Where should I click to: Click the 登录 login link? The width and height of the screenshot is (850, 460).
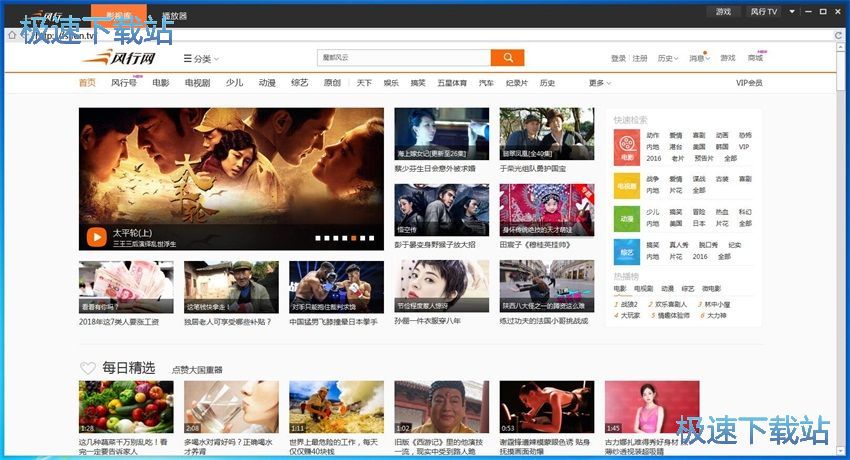click(x=619, y=58)
